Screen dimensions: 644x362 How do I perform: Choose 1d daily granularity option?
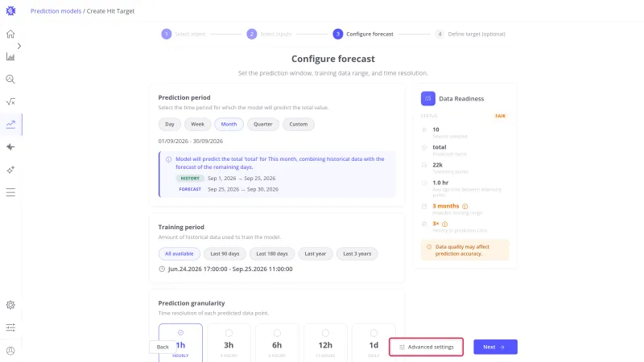(x=374, y=343)
